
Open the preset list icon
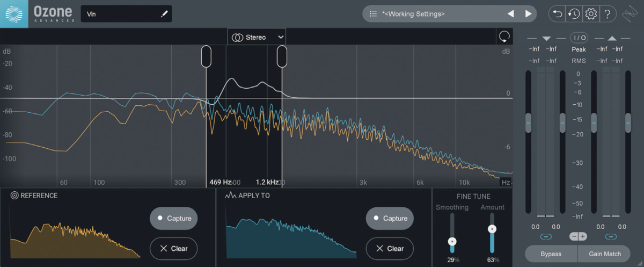374,14
